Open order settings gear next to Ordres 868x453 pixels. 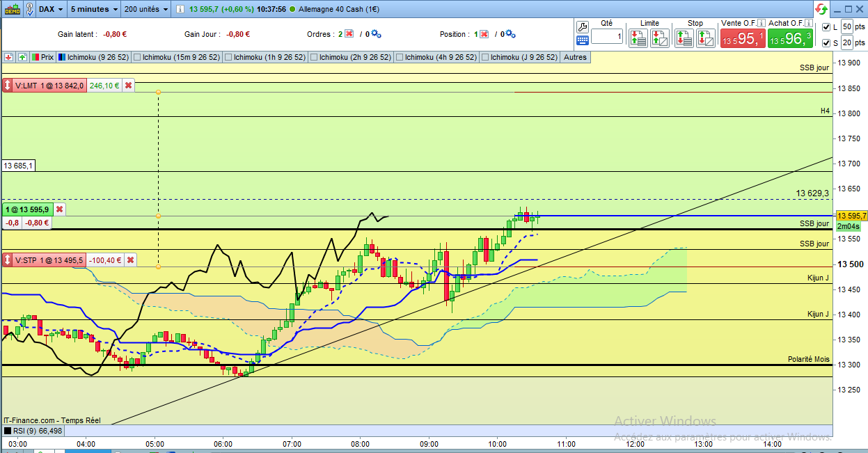(377, 34)
